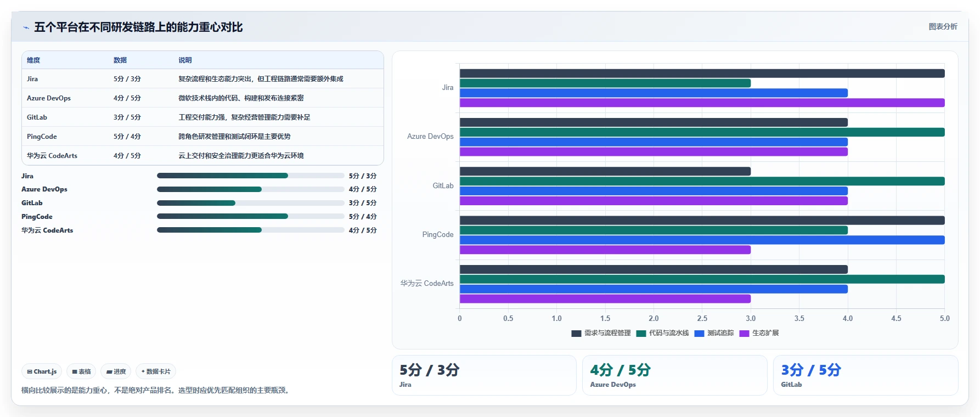Click the Azure DevOps progress bar
This screenshot has width=980, height=417.
pos(251,189)
